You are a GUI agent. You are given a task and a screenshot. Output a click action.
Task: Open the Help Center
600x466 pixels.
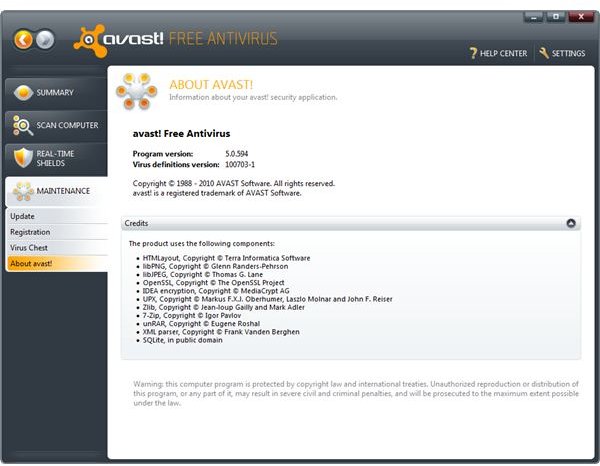[x=498, y=53]
